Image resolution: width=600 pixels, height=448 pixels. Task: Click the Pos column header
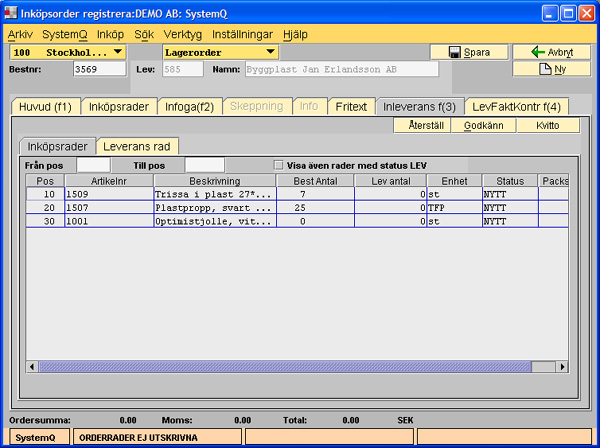pyautogui.click(x=45, y=181)
